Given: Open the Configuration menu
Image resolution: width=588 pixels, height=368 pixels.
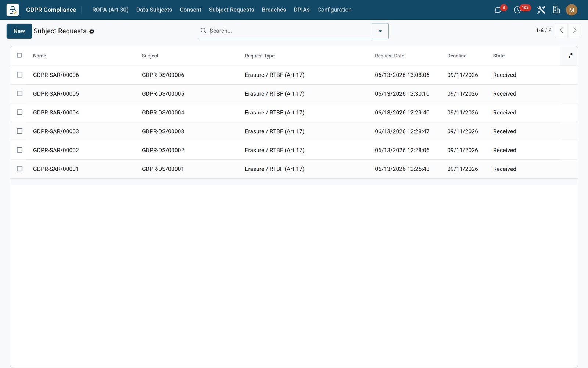Looking at the screenshot, I should [x=334, y=10].
